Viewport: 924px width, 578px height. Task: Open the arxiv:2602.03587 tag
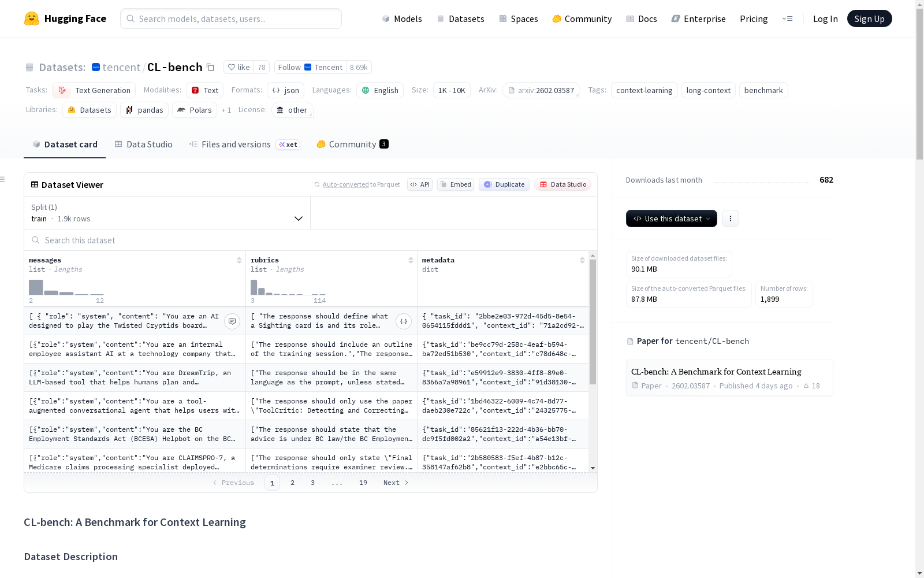point(541,90)
